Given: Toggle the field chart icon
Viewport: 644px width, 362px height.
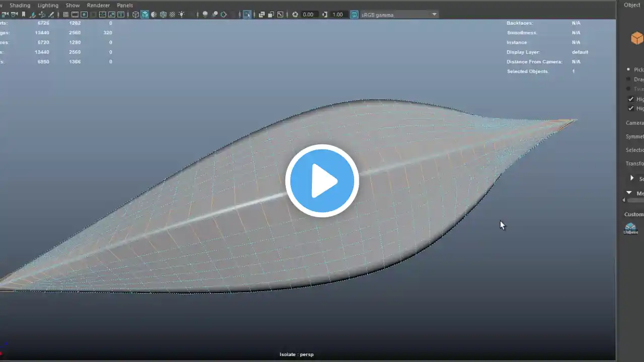Looking at the screenshot, I should (102, 15).
